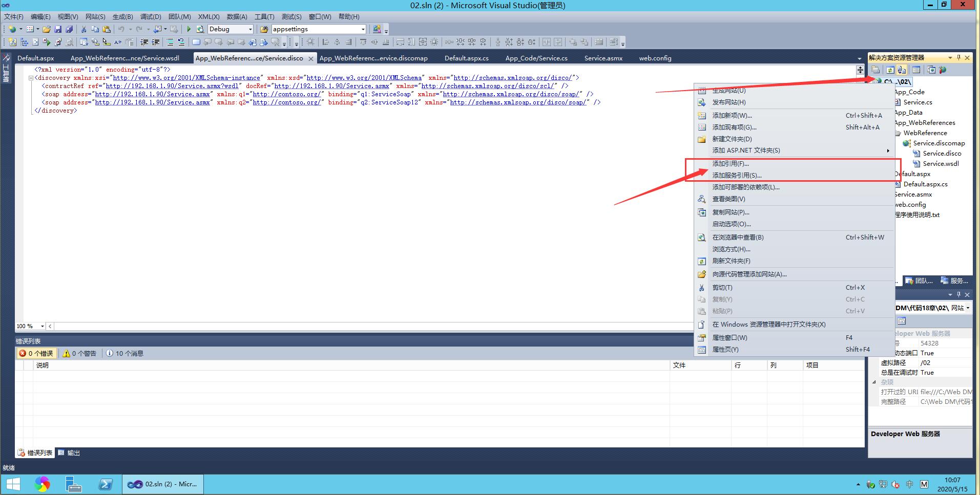Viewport: 980px width, 495px height.
Task: Click the Refresh icon in Solution Explorer
Action: (890, 70)
